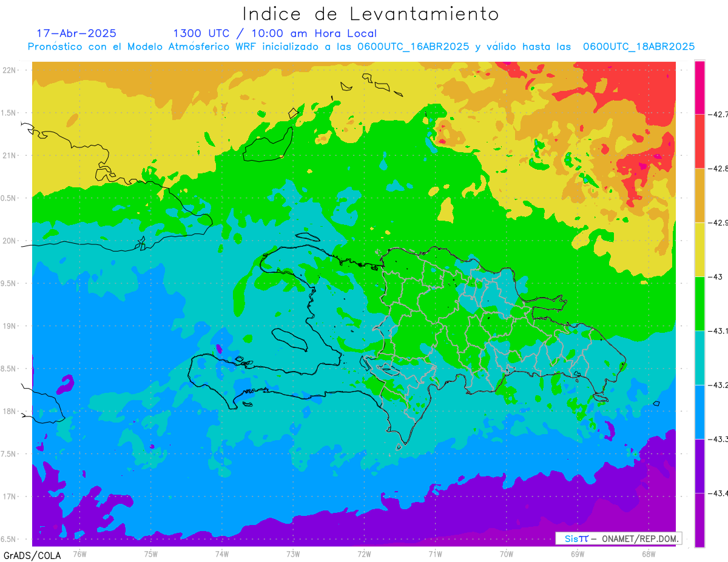Pick the red swatch in the color scale

point(699,141)
